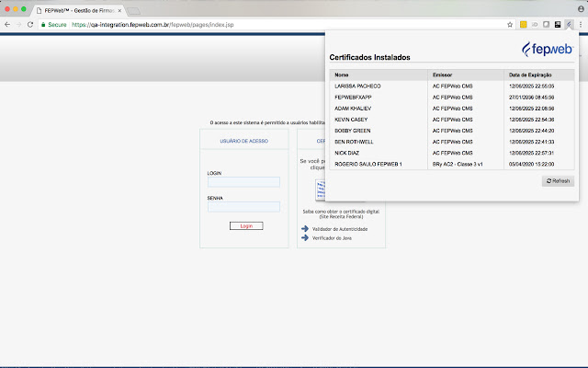Click the Nome column header

click(x=379, y=75)
